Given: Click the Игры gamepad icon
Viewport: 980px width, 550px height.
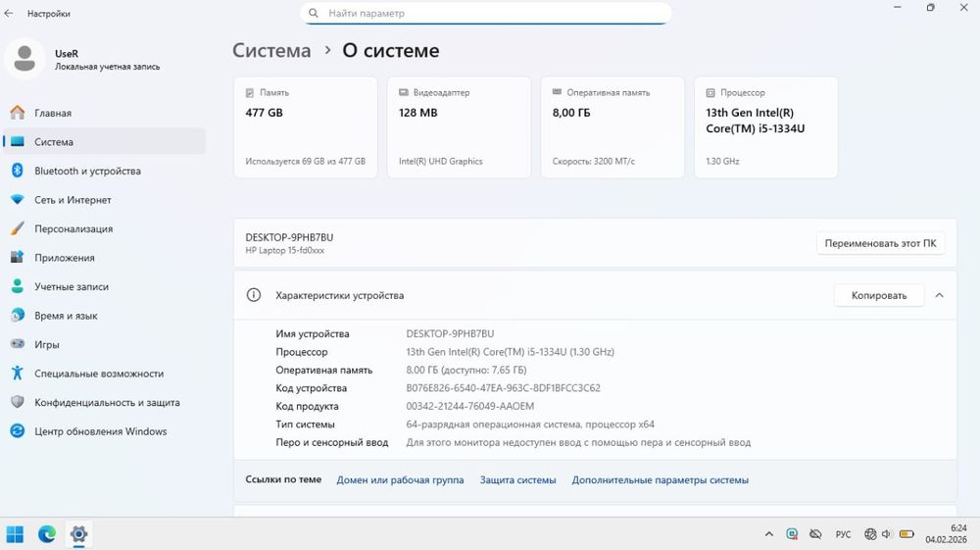Looking at the screenshot, I should [x=17, y=344].
